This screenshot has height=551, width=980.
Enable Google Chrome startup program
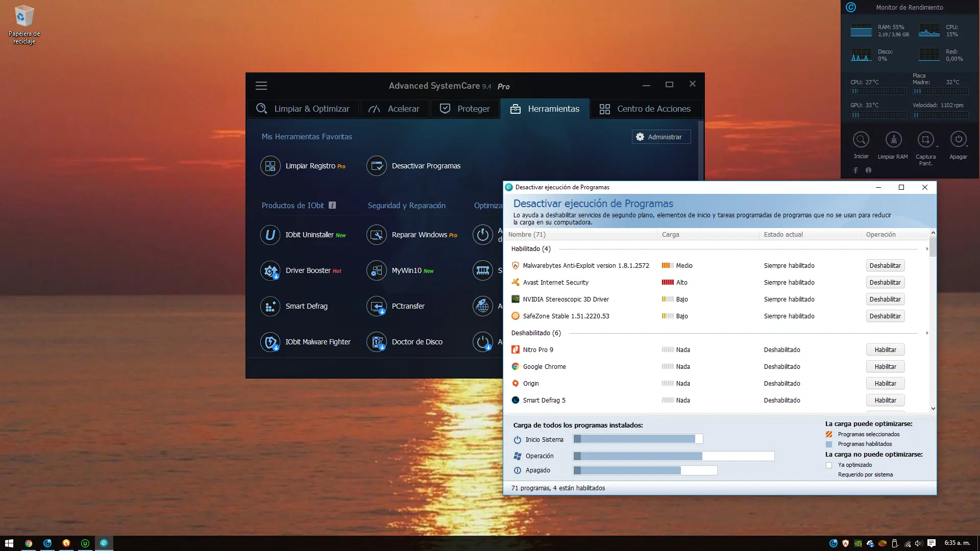point(886,366)
